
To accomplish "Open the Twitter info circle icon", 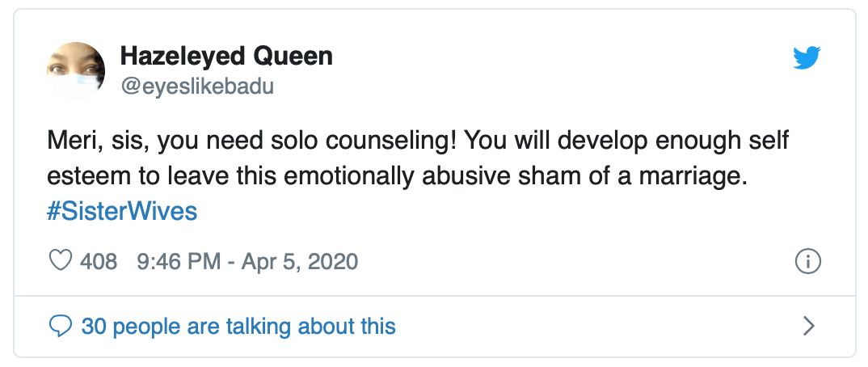I will click(808, 262).
